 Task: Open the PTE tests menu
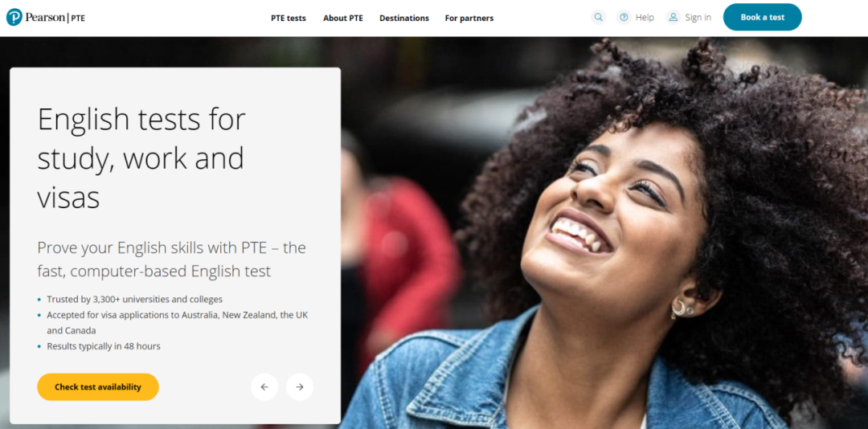point(289,18)
